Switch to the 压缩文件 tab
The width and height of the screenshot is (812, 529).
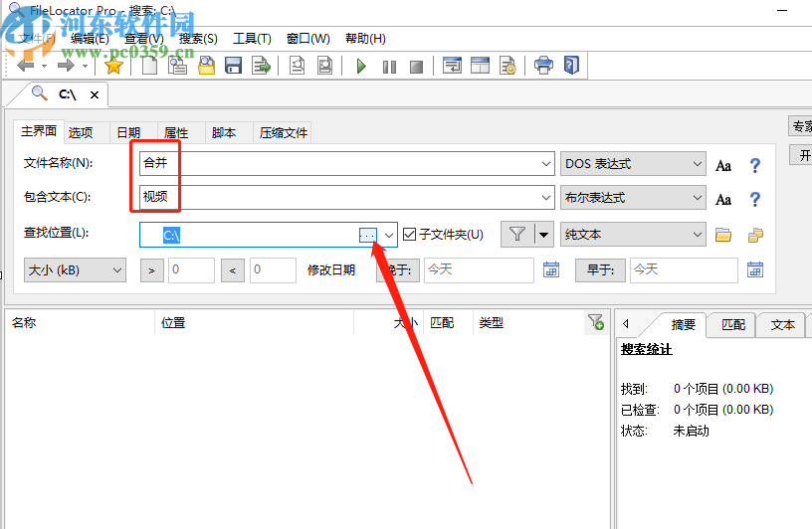pyautogui.click(x=284, y=133)
